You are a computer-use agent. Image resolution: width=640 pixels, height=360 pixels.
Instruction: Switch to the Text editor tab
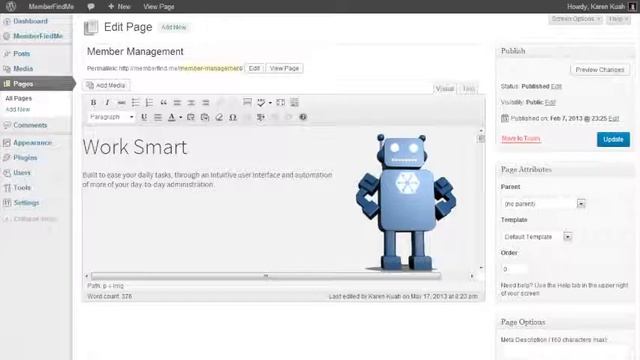(x=469, y=89)
